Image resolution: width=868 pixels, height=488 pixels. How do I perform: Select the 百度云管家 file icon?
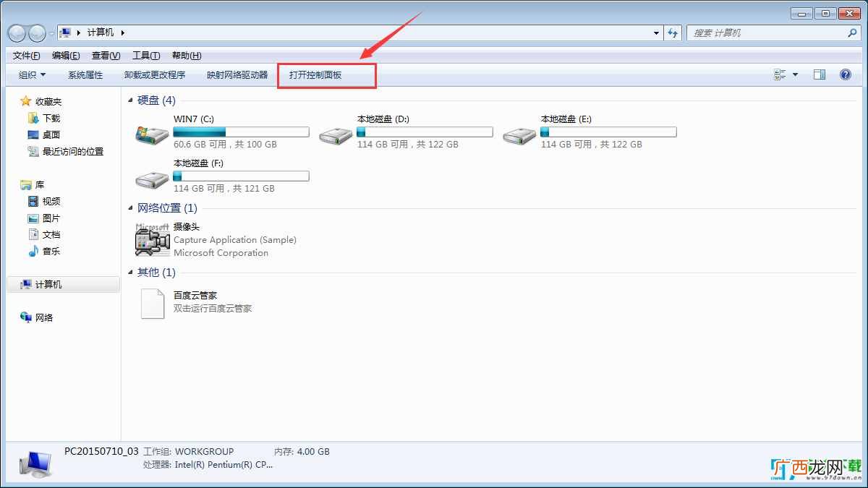(153, 303)
